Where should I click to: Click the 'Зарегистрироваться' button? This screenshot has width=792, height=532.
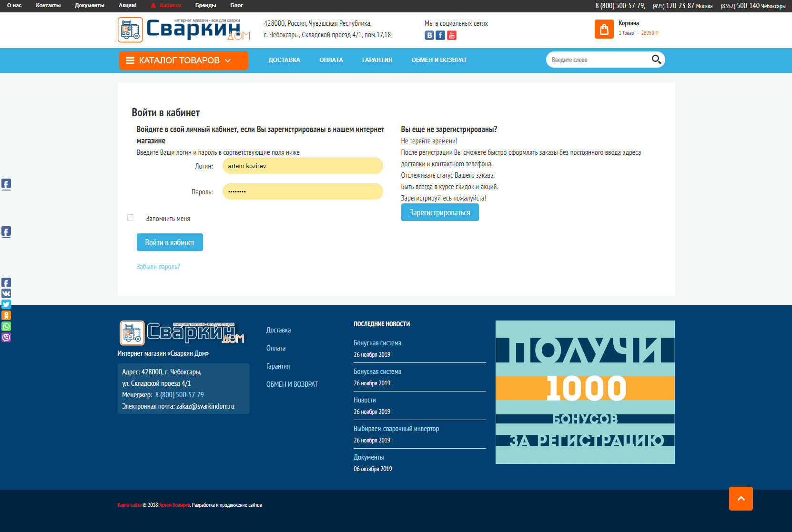click(x=440, y=212)
